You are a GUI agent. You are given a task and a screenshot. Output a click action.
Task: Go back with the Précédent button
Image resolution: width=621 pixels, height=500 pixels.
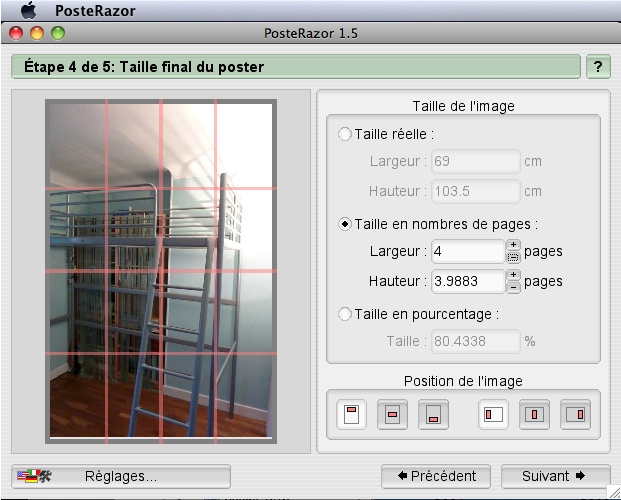pos(436,476)
